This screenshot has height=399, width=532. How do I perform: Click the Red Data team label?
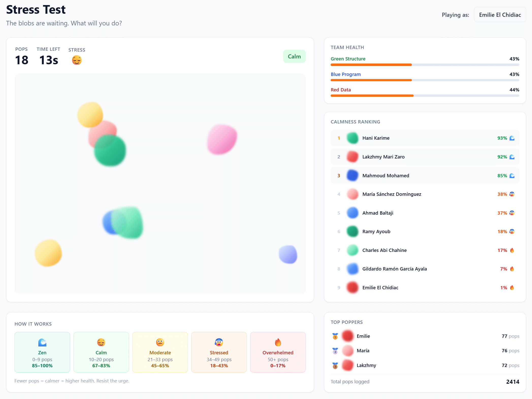pyautogui.click(x=341, y=90)
